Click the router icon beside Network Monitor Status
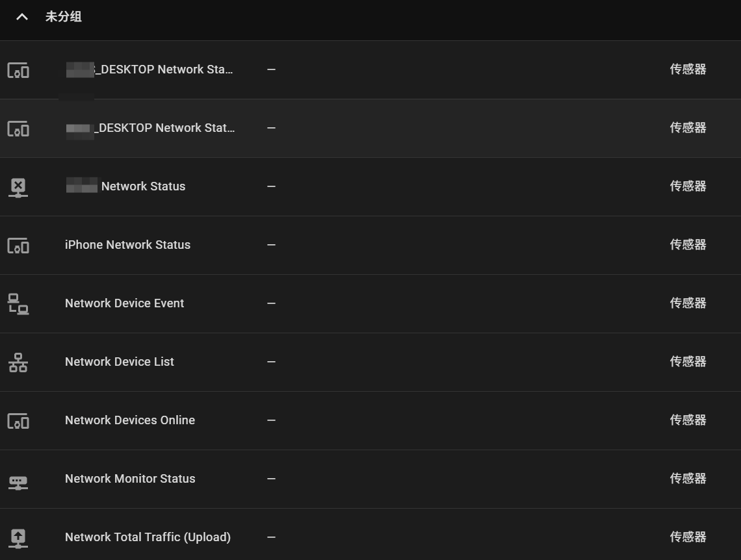741x560 pixels. 18,483
